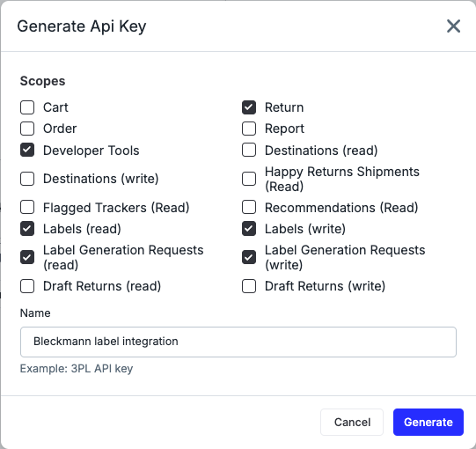This screenshot has width=476, height=449.
Task: Select the Draft Returns (read) checkbox
Action: [27, 286]
